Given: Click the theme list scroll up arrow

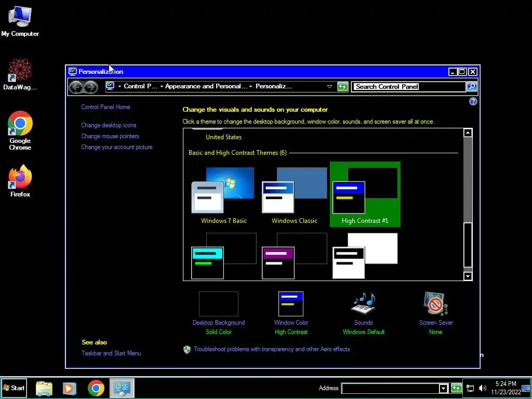Looking at the screenshot, I should (x=468, y=132).
